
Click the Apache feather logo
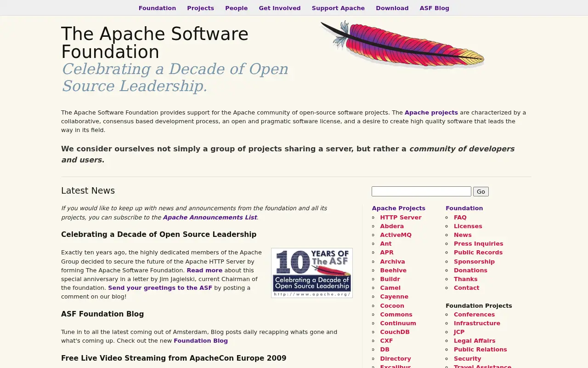pyautogui.click(x=403, y=45)
